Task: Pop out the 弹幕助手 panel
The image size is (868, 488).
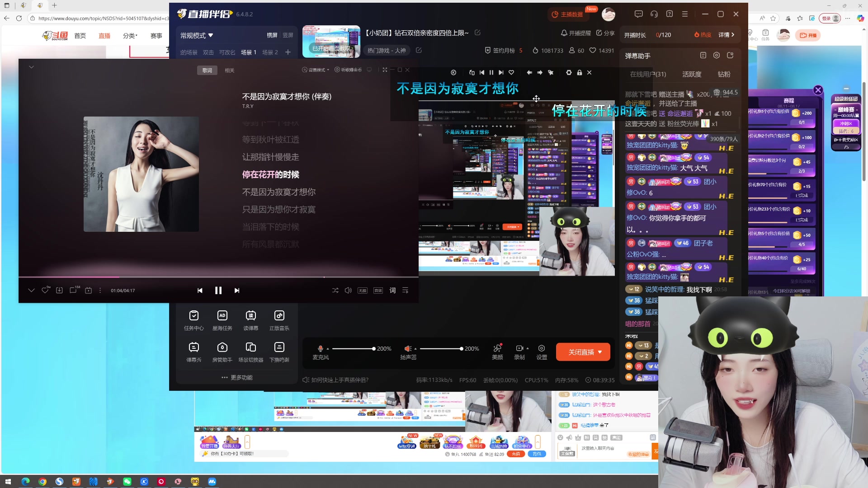Action: point(730,55)
